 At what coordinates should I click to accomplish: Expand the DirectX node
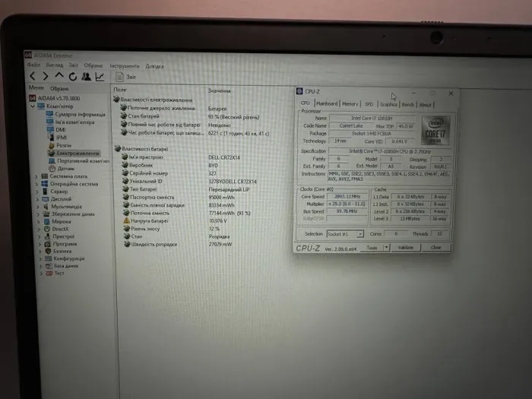click(39, 229)
